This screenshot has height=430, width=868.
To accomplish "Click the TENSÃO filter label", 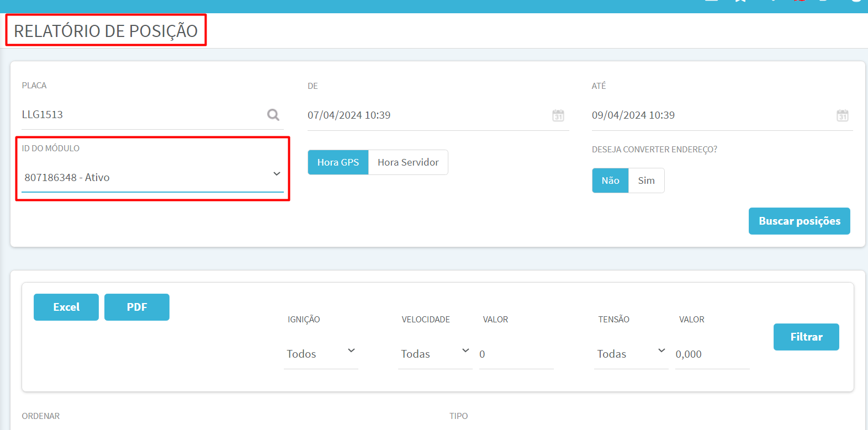I will point(613,320).
